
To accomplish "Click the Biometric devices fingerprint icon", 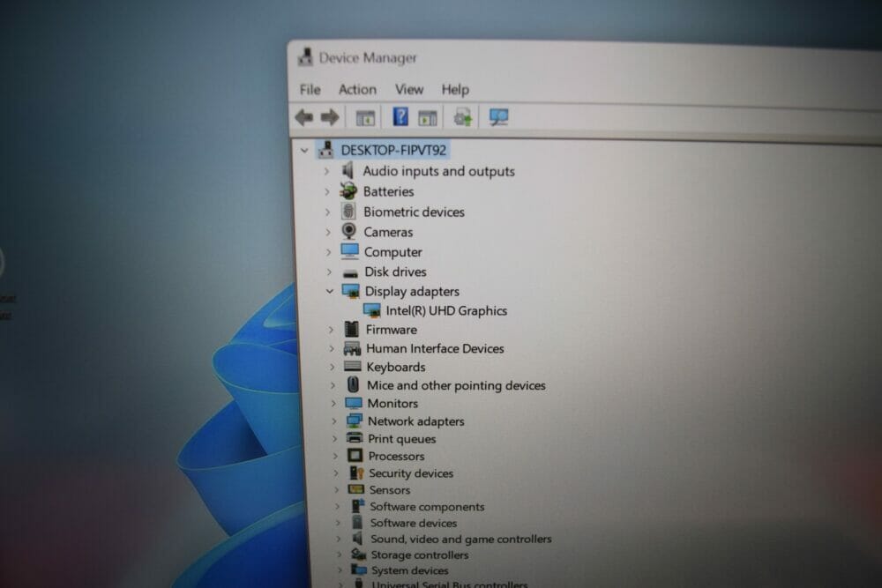I will [348, 212].
